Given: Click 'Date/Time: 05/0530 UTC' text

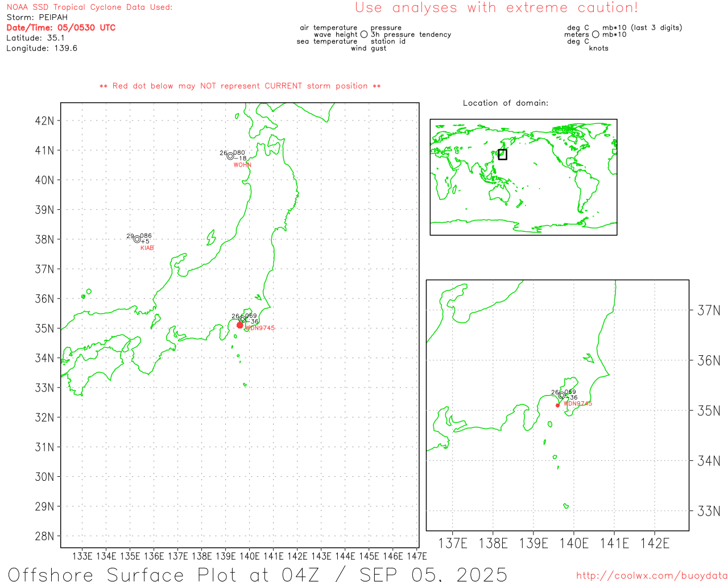Looking at the screenshot, I should coord(61,28).
